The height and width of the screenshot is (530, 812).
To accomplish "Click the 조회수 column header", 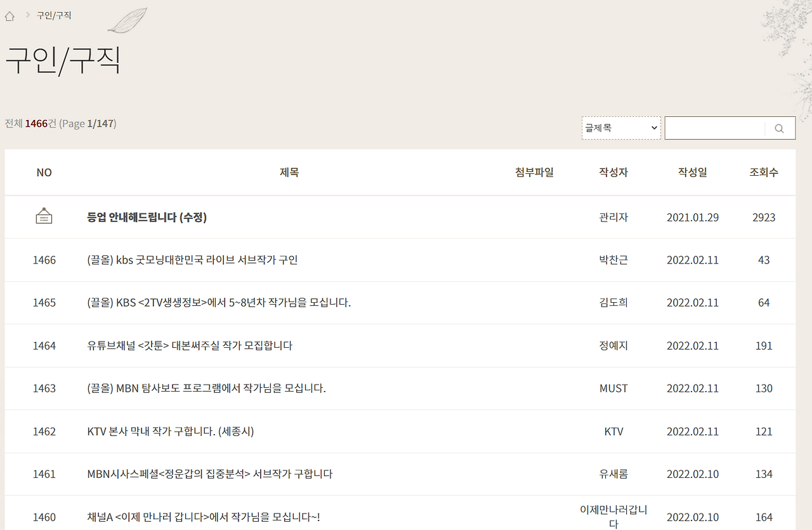I will point(764,173).
